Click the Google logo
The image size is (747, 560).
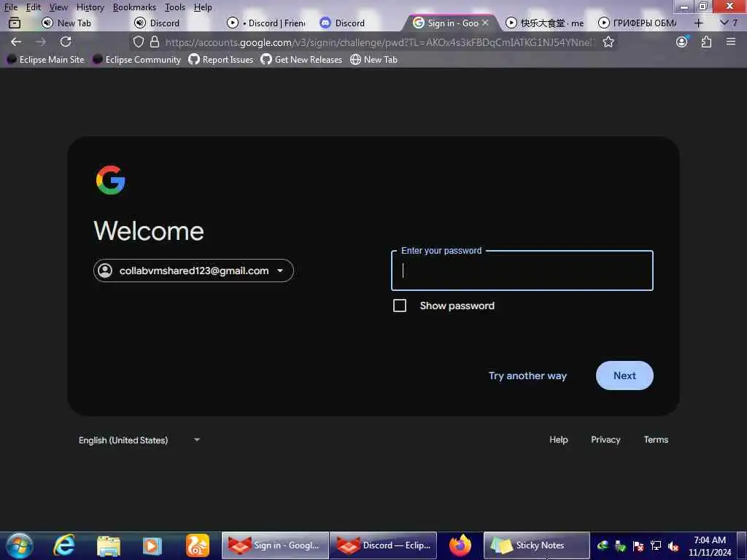click(x=111, y=180)
